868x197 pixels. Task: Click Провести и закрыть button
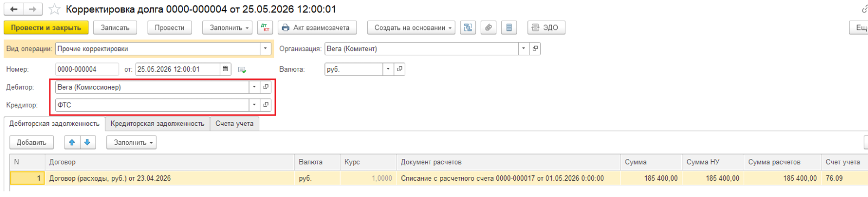click(x=46, y=28)
